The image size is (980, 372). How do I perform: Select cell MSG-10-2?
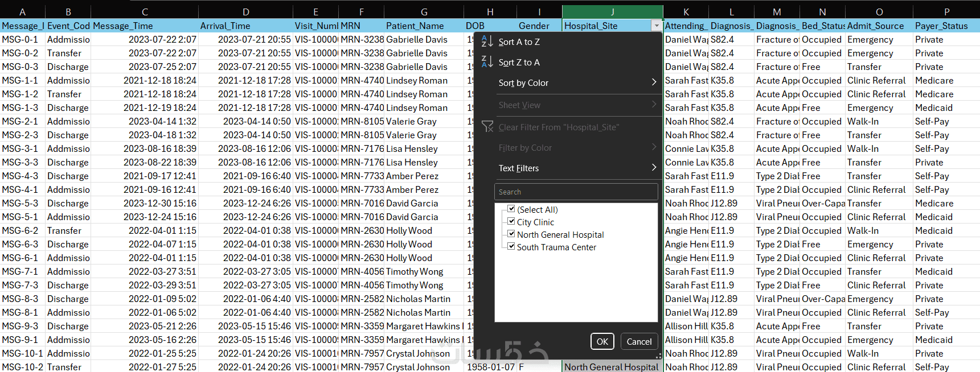click(23, 367)
